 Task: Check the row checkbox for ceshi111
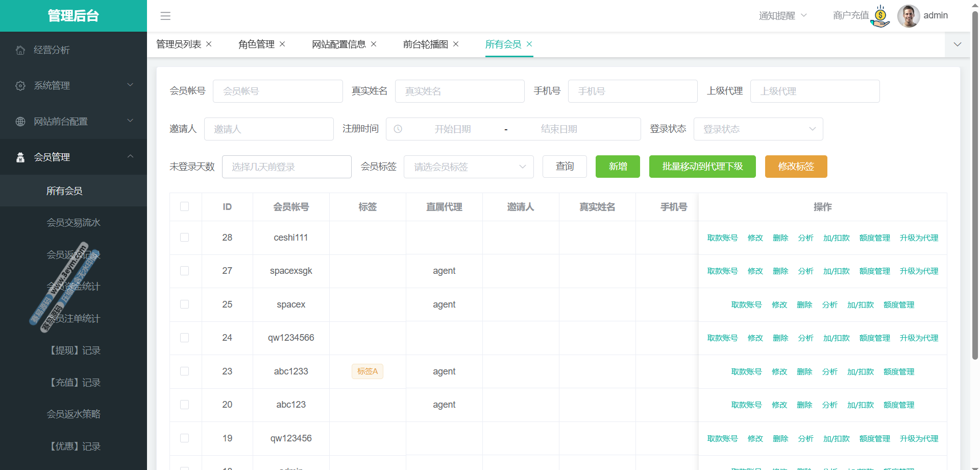185,238
